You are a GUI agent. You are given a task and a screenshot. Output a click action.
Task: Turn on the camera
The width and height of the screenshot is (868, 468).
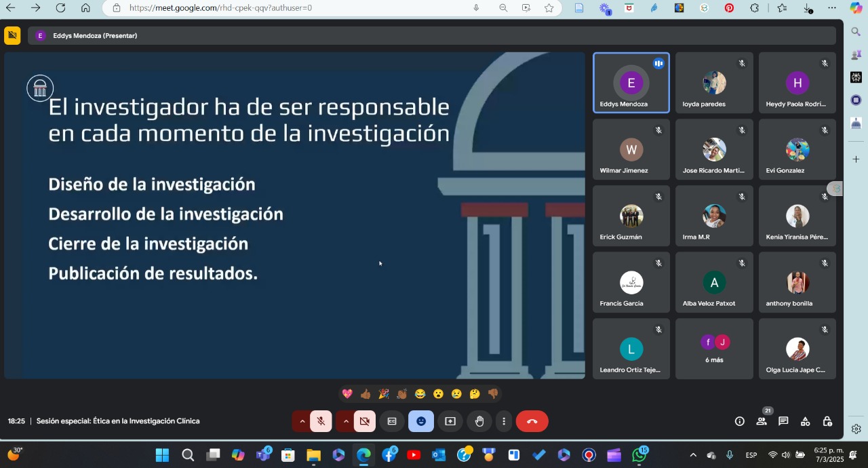[364, 421]
